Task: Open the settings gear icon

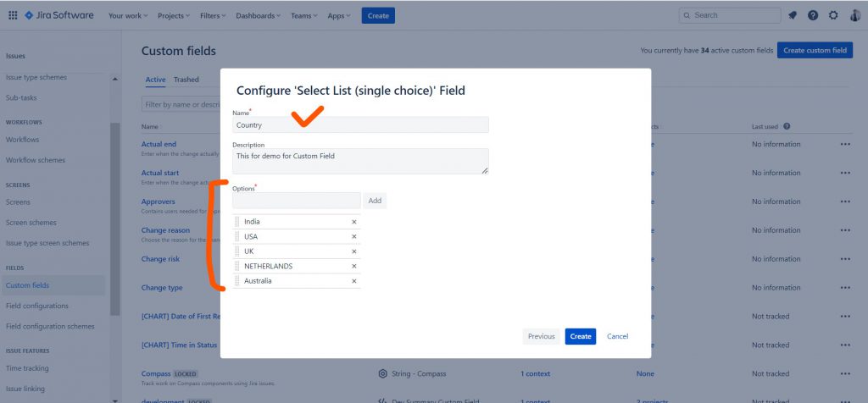Action: coord(833,15)
